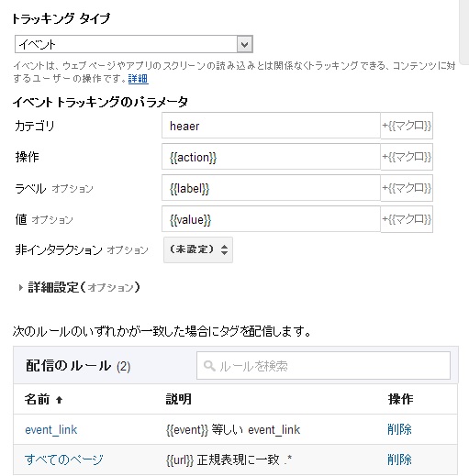The image size is (469, 476).
Task: Insert macro button for 値 field
Action: point(407,219)
